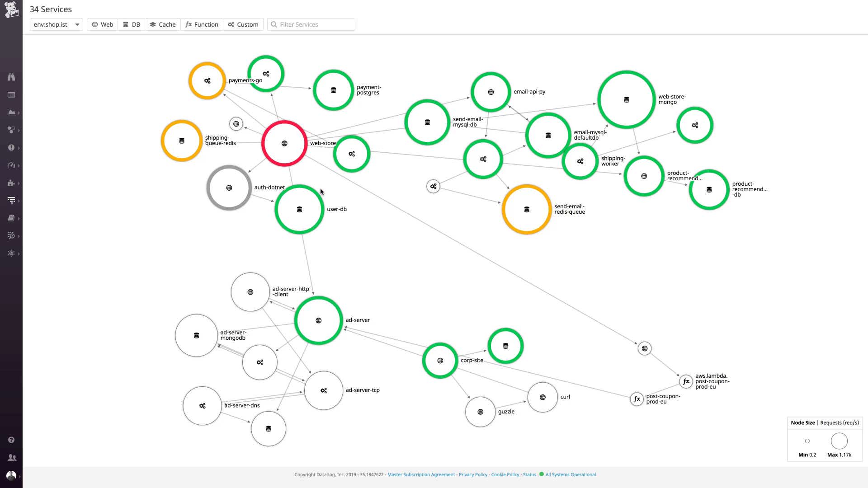Image resolution: width=868 pixels, height=488 pixels.
Task: Click the aws.lambda.post-coupon-prod-eu function node
Action: [686, 381]
